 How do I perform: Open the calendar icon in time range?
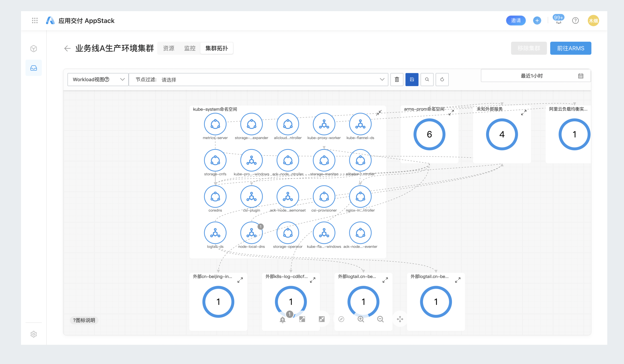[581, 76]
